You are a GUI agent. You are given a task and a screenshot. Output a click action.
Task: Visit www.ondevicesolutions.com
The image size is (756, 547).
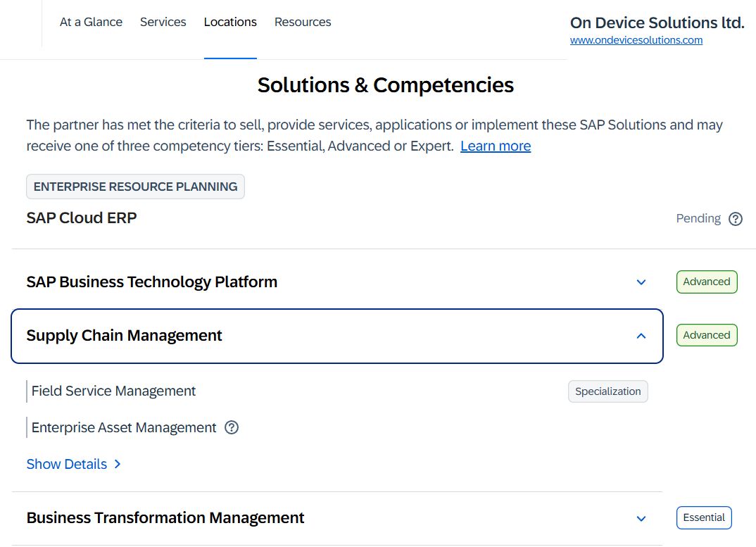636,40
